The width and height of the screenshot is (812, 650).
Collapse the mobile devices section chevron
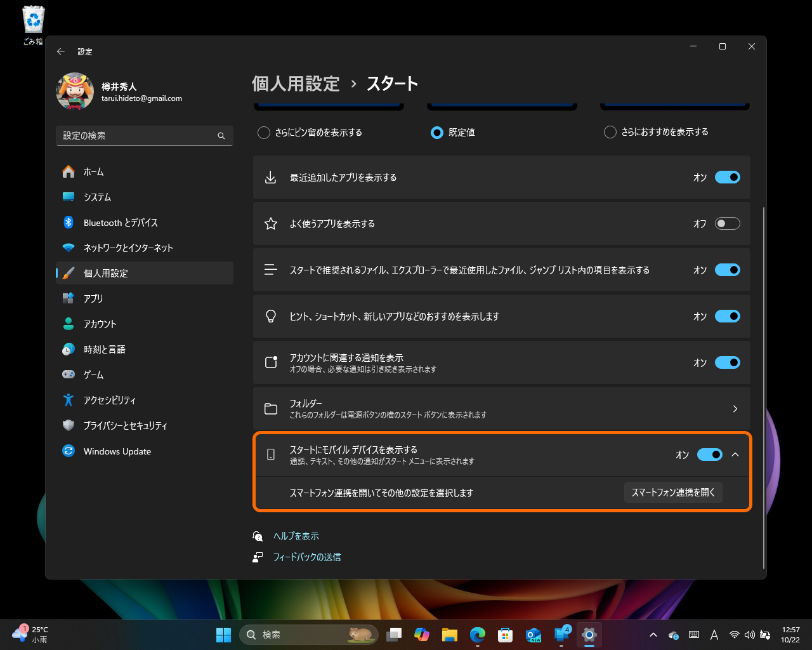tap(735, 454)
